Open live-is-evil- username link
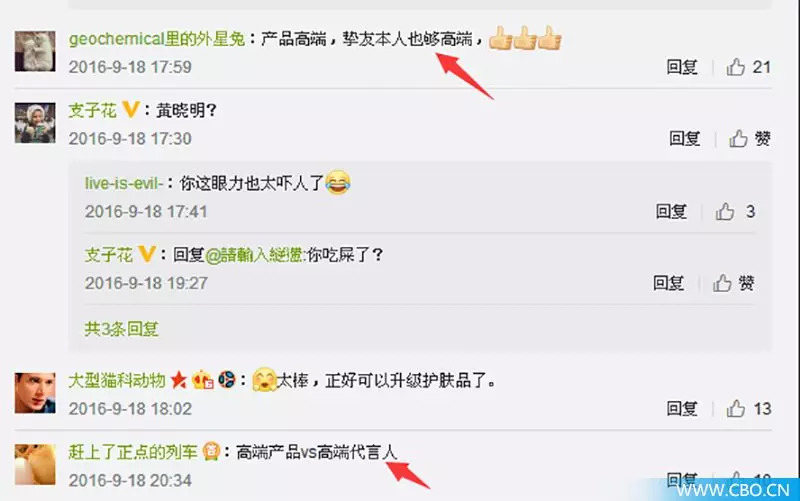Screen dimensions: 800x501 pos(124,183)
